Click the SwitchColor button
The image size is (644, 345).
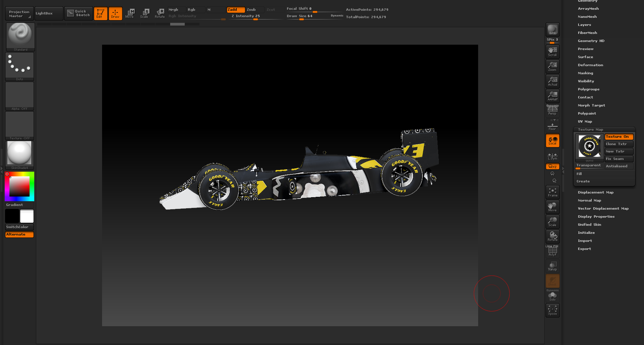(19, 227)
